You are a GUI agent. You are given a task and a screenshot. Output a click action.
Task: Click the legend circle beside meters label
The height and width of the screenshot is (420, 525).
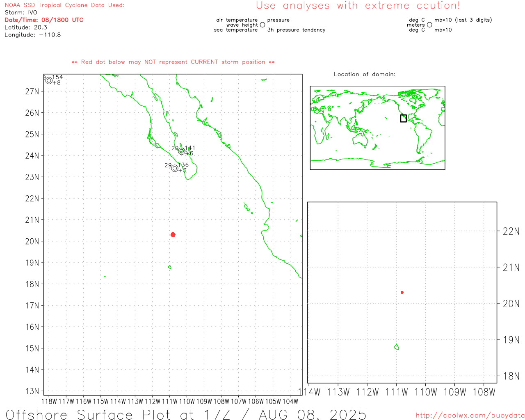pos(429,25)
